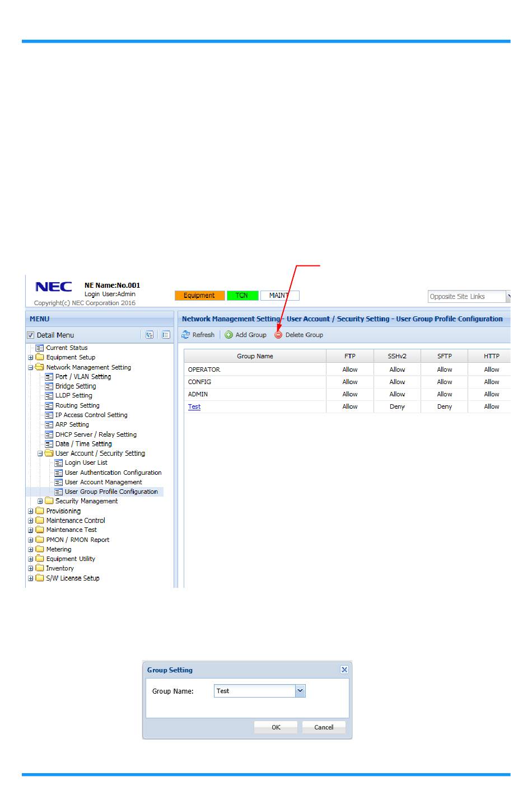Toggle the Detail Menu checkbox
This screenshot has height=795, width=532.
click(31, 335)
